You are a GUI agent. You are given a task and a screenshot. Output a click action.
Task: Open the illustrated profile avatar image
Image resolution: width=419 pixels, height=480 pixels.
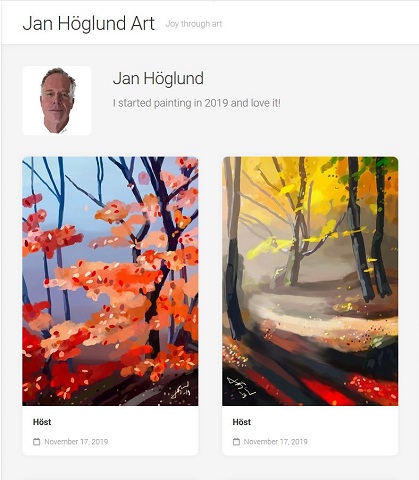pos(57,100)
